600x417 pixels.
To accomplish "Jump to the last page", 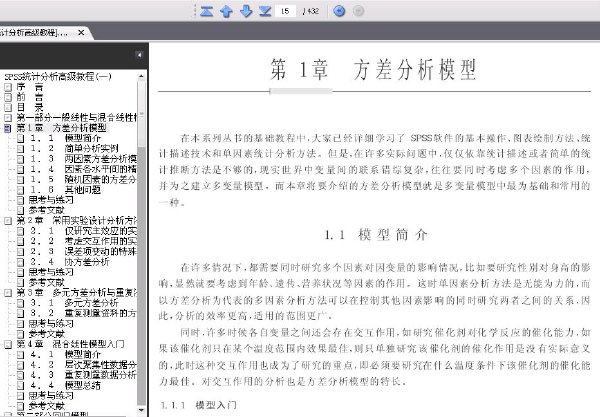I will (265, 11).
